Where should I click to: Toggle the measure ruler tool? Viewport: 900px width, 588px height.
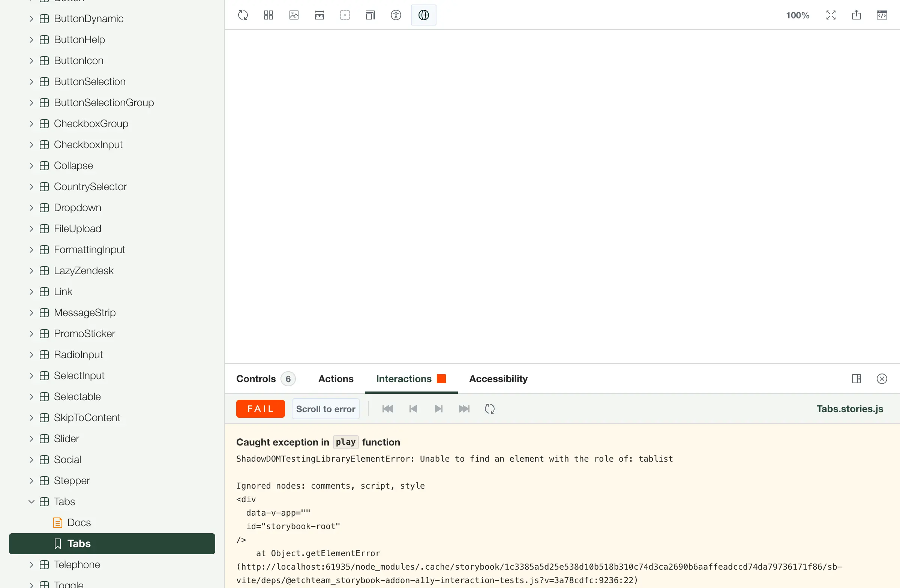pos(319,15)
